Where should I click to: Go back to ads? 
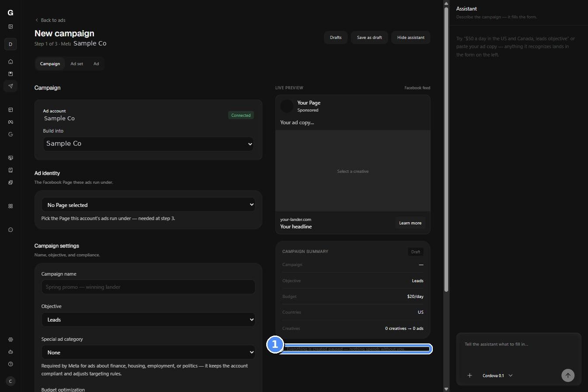coord(50,20)
